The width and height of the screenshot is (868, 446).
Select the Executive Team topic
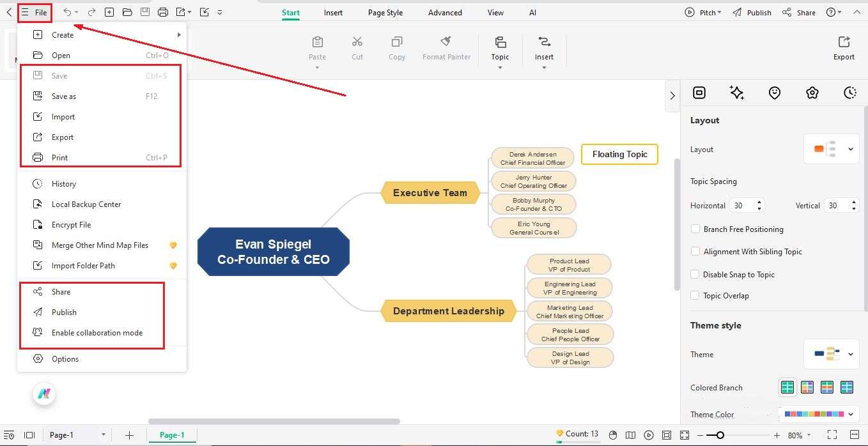click(x=430, y=192)
